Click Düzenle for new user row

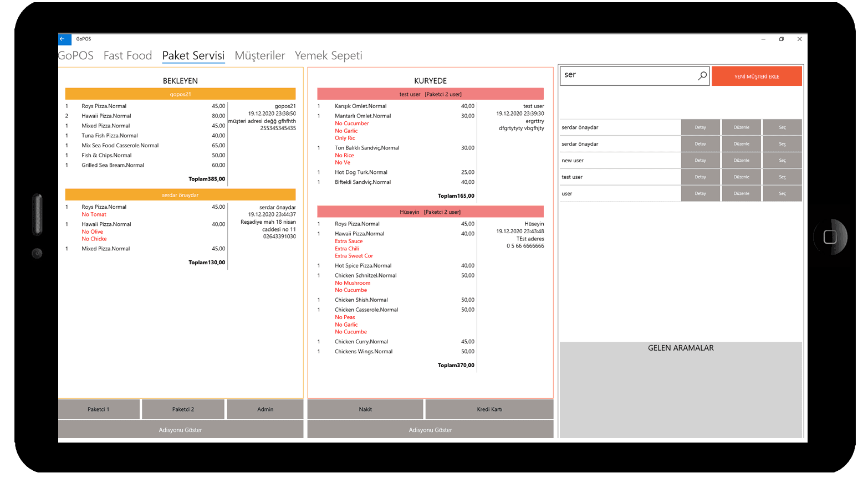pyautogui.click(x=742, y=161)
